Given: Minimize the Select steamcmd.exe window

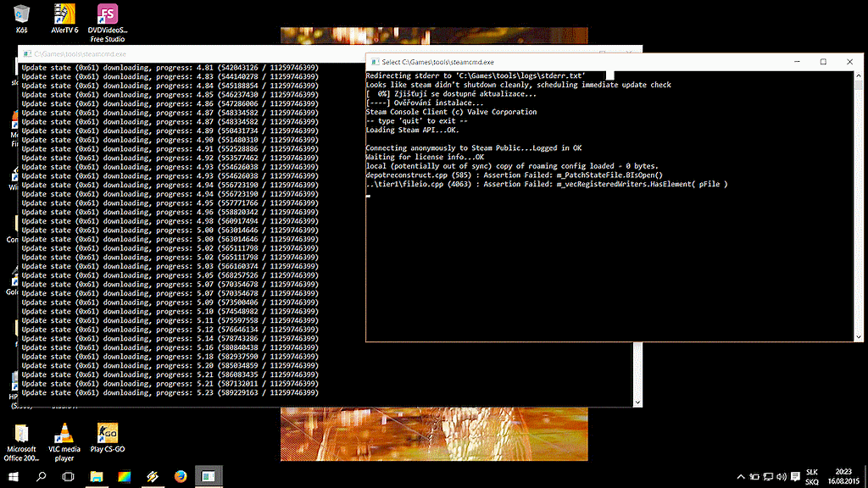Looking at the screenshot, I should click(797, 62).
